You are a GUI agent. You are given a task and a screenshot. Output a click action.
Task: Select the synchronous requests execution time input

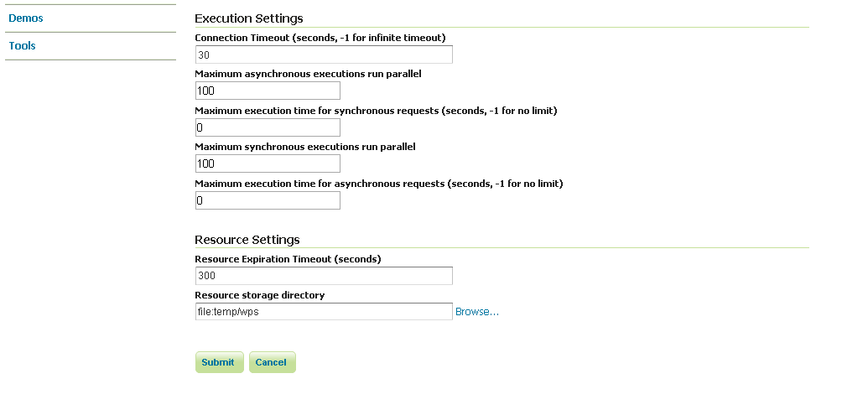(267, 127)
